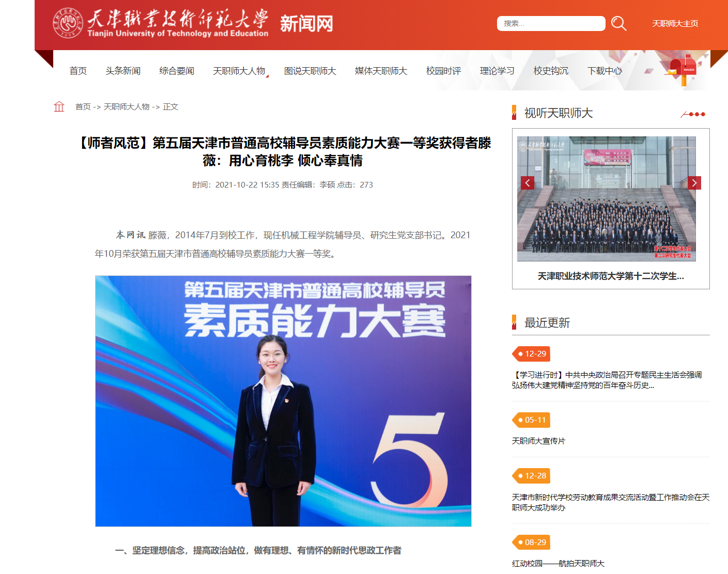
Task: Click the article photo of competition winner
Action: [283, 401]
